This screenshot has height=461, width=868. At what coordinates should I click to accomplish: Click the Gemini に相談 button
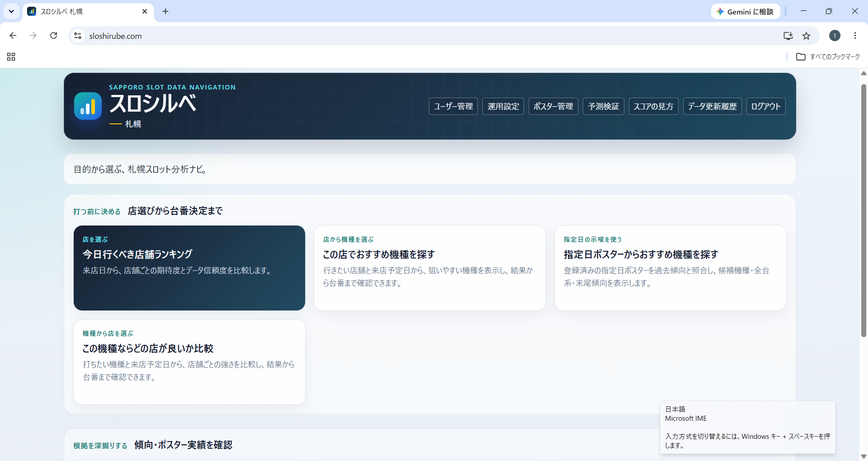(x=745, y=12)
